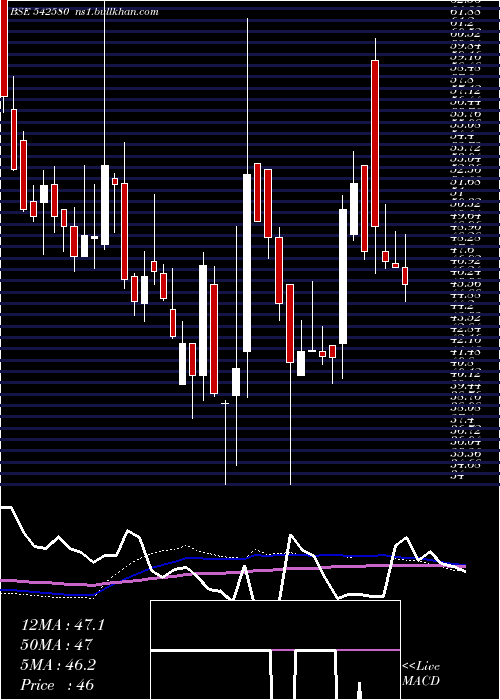Select the 50MA : 47 readout

coord(57,645)
